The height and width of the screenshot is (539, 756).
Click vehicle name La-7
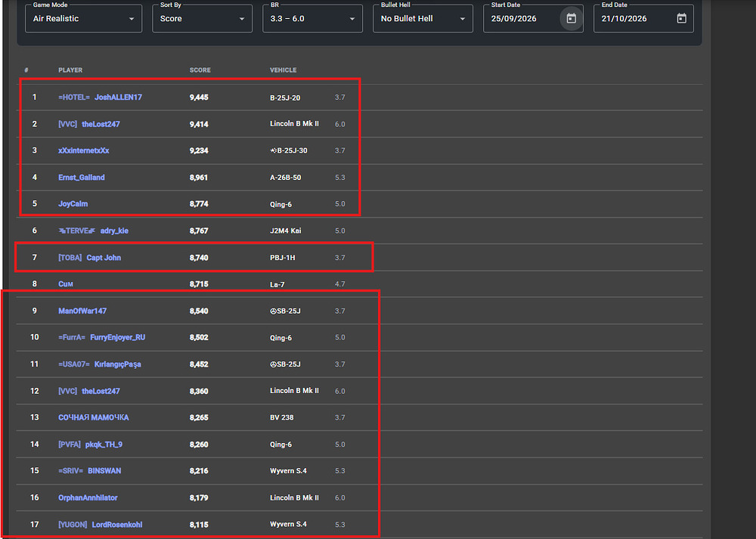(x=277, y=284)
